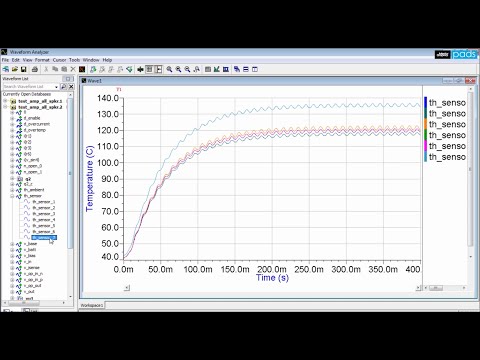The height and width of the screenshot is (360, 480).
Task: Click the vertical split layout toolbar icon
Action: (x=255, y=69)
